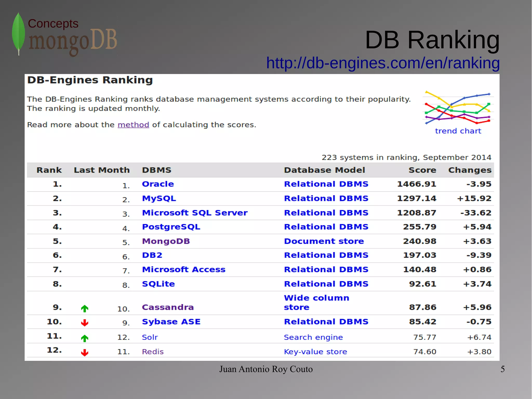
Task: Click the Changes column header
Action: click(x=470, y=170)
